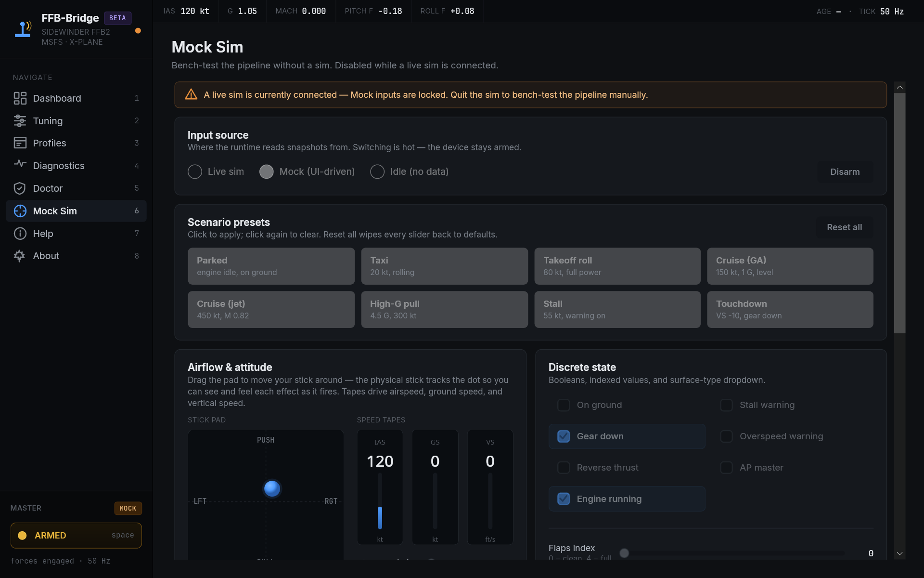This screenshot has width=924, height=578.
Task: Click the About gear icon
Action: click(20, 256)
